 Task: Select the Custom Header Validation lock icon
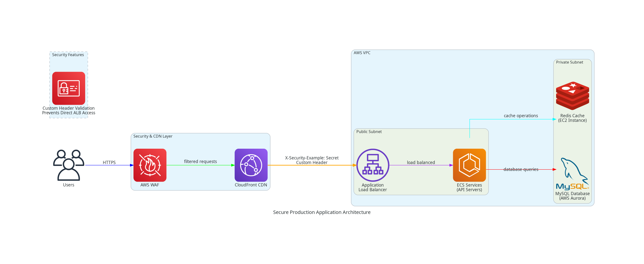point(69,88)
